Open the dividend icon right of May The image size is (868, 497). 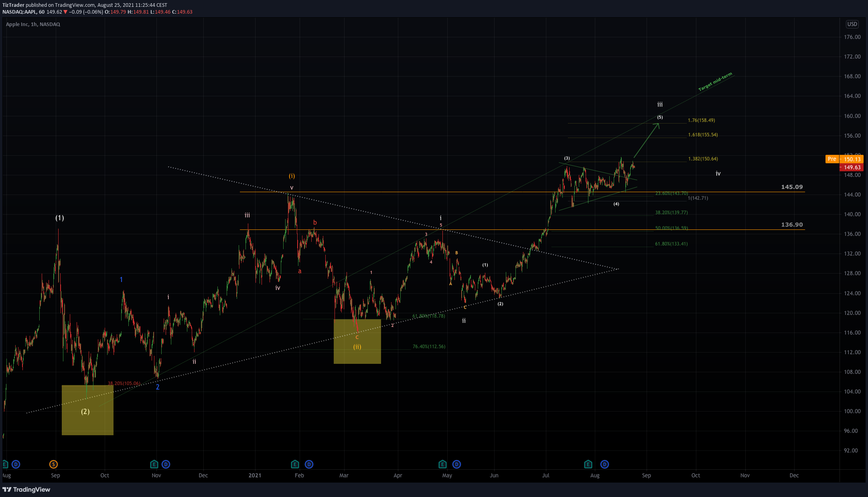tap(456, 464)
